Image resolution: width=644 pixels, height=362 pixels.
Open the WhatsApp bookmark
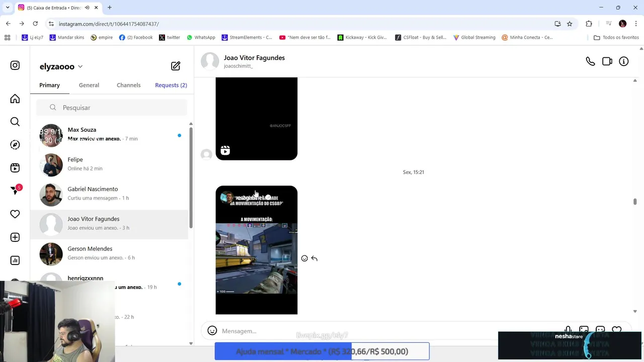click(201, 37)
